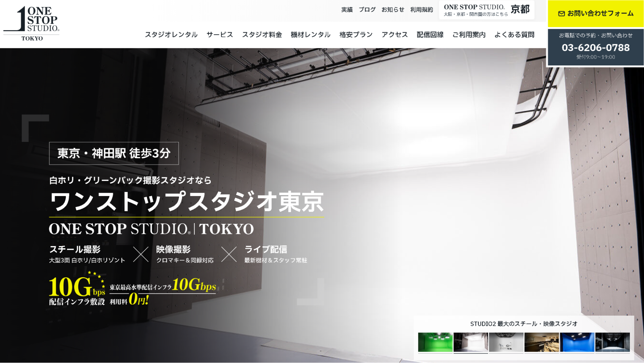
Task: Select the brown lounge room thumbnail
Action: pos(542,342)
